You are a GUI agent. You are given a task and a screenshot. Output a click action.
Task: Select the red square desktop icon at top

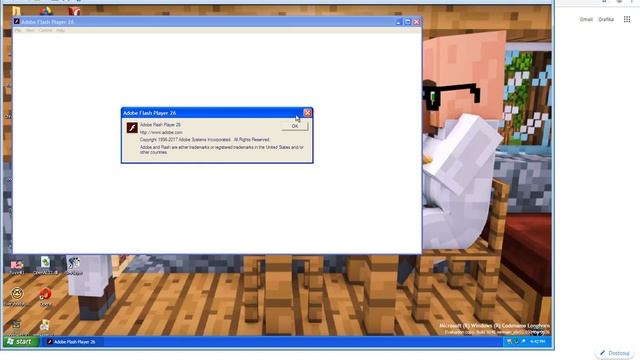74,11
